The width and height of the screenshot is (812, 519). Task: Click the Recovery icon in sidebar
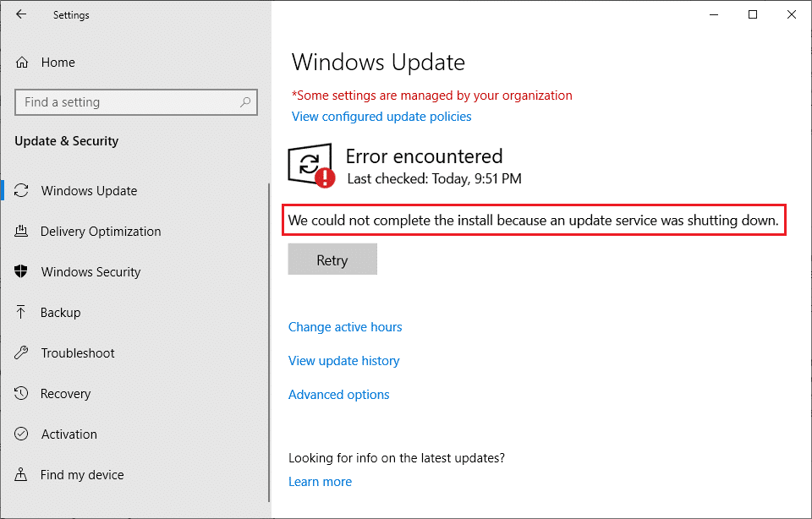[x=23, y=394]
